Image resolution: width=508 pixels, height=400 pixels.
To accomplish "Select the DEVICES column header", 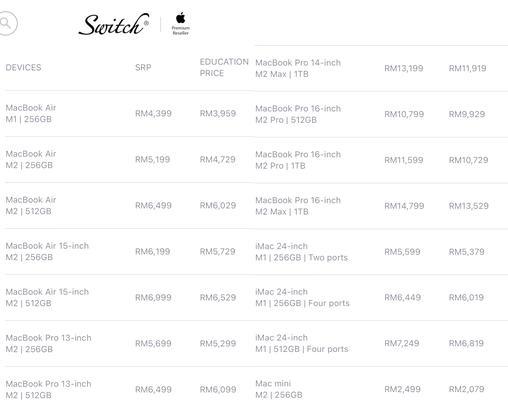I will point(23,68).
